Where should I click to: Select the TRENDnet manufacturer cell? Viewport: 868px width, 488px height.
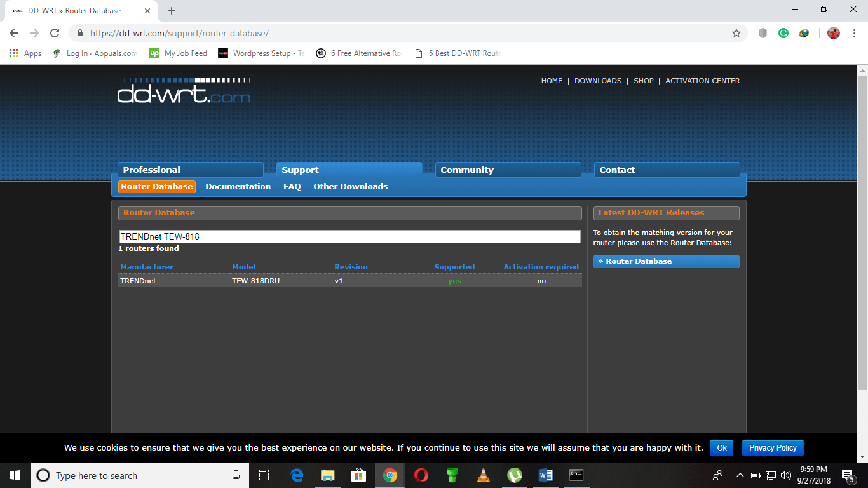pyautogui.click(x=138, y=281)
